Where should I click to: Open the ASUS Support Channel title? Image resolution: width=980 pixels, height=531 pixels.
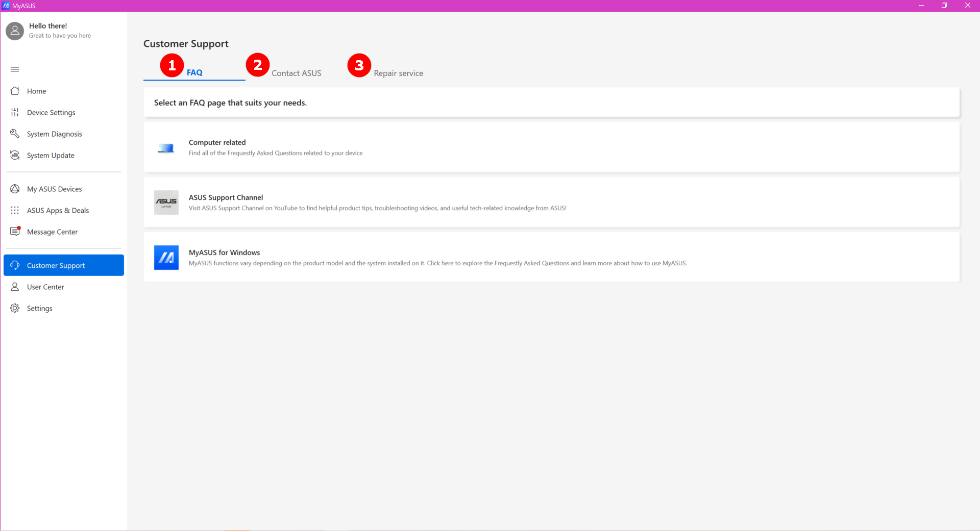click(x=226, y=197)
